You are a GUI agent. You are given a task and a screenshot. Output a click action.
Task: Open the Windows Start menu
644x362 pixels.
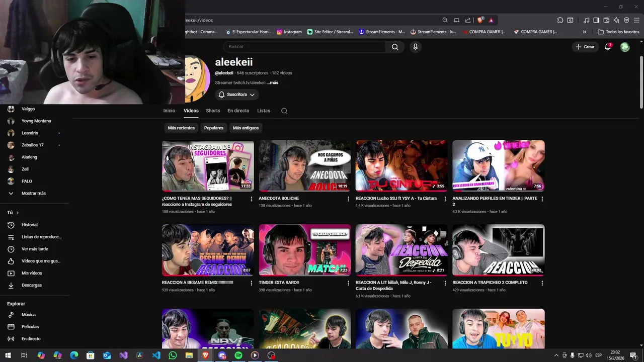[x=8, y=355]
